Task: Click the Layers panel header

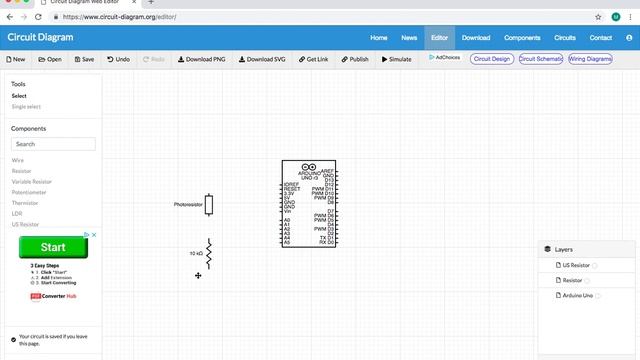Action: pos(587,249)
